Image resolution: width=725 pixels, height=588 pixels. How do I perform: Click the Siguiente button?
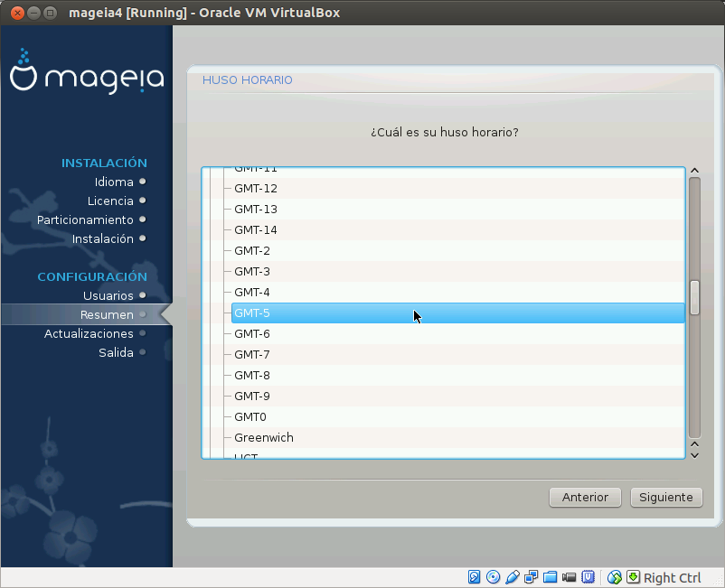(666, 497)
